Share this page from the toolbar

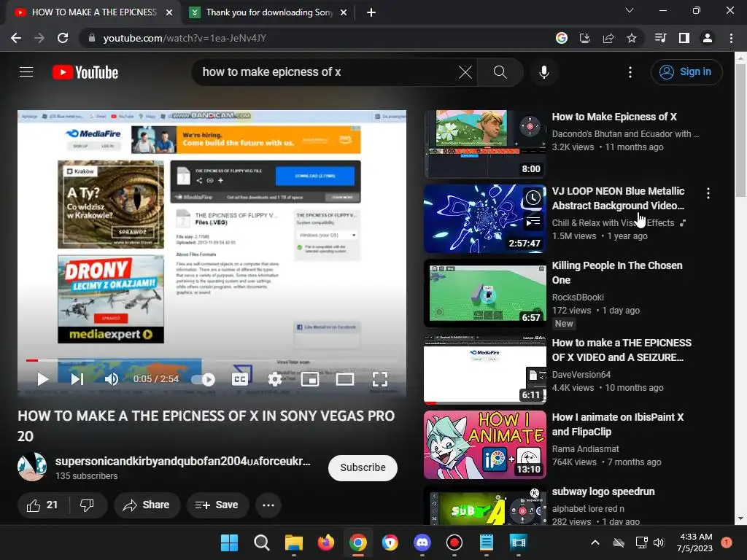click(x=608, y=38)
